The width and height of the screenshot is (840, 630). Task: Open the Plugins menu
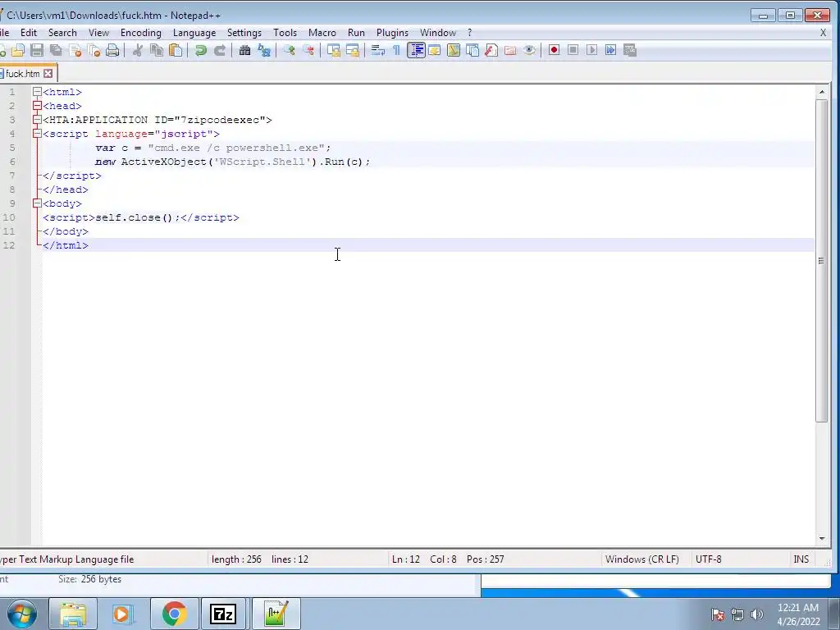(x=392, y=33)
